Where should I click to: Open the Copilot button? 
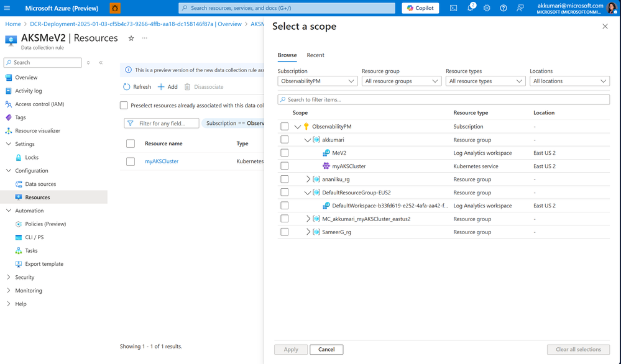point(420,8)
